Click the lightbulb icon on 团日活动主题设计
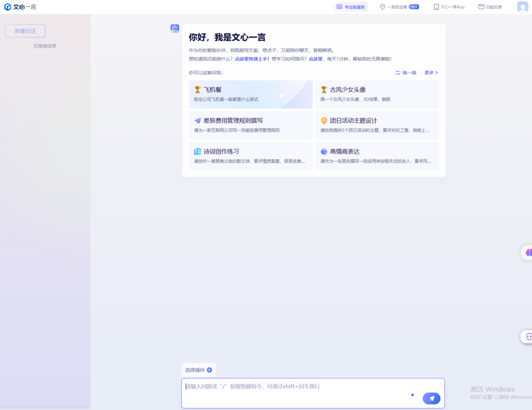The width and height of the screenshot is (532, 410). [324, 120]
